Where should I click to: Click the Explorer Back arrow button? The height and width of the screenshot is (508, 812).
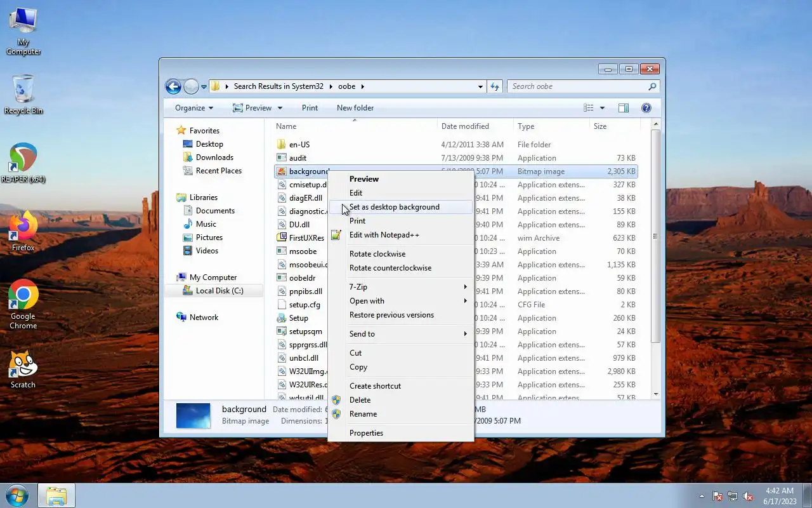(x=173, y=86)
